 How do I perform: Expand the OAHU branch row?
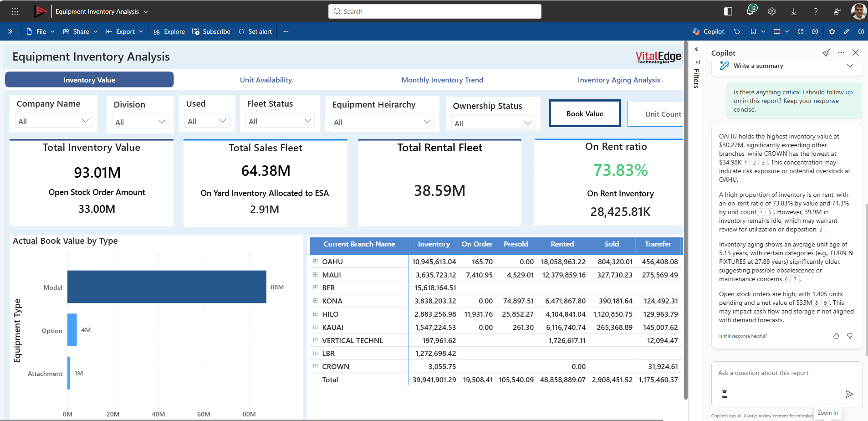(x=315, y=262)
